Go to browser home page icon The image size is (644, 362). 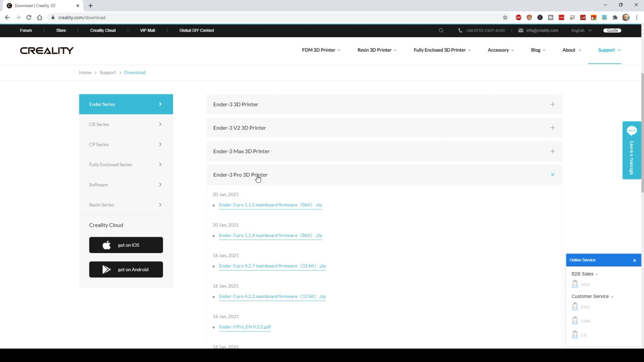[x=39, y=18]
